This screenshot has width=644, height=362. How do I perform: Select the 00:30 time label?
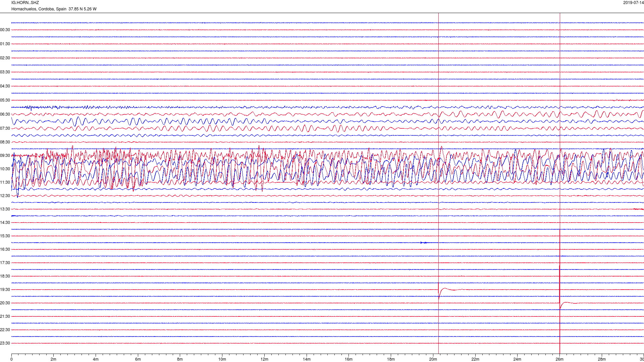(5, 30)
